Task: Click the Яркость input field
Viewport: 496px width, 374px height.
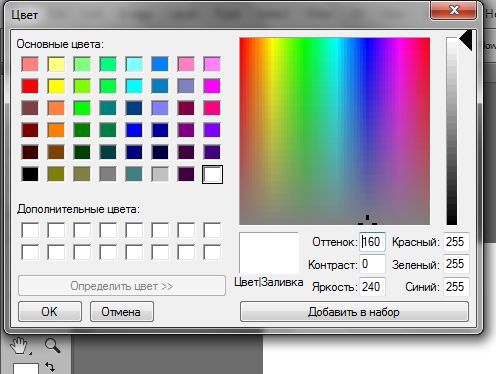Action: pyautogui.click(x=372, y=287)
